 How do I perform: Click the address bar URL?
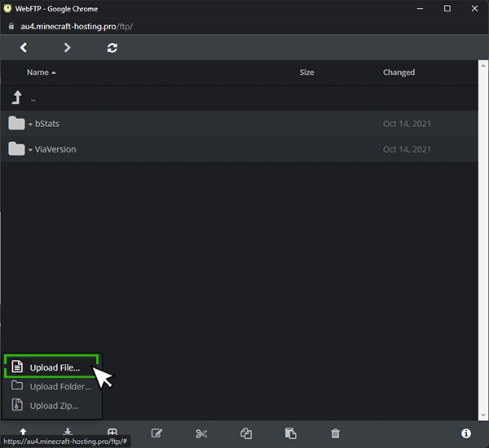click(x=77, y=27)
